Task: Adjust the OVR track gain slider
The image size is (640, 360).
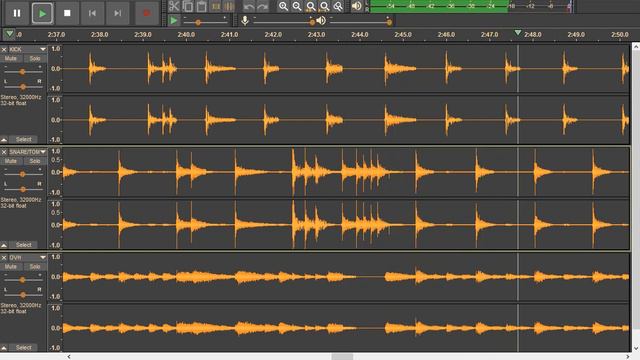Action: 22,280
